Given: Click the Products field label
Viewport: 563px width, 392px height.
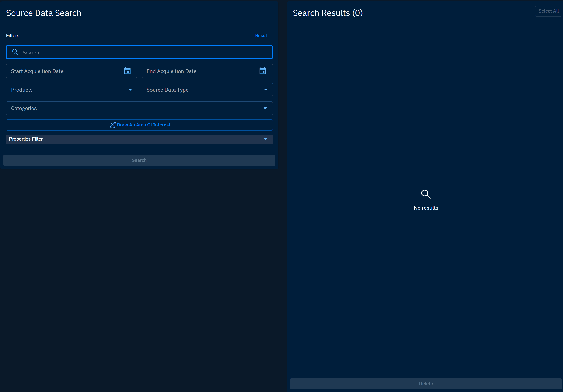Looking at the screenshot, I should 22,90.
